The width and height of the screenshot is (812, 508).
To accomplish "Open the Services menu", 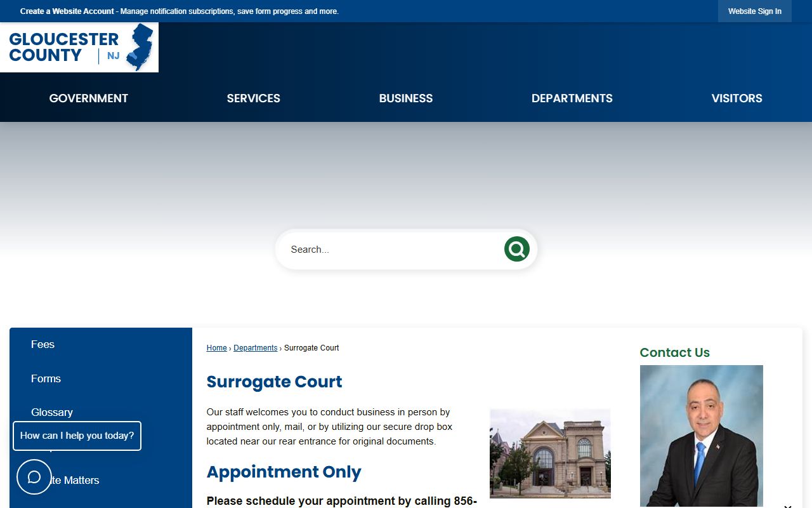I will pos(253,98).
